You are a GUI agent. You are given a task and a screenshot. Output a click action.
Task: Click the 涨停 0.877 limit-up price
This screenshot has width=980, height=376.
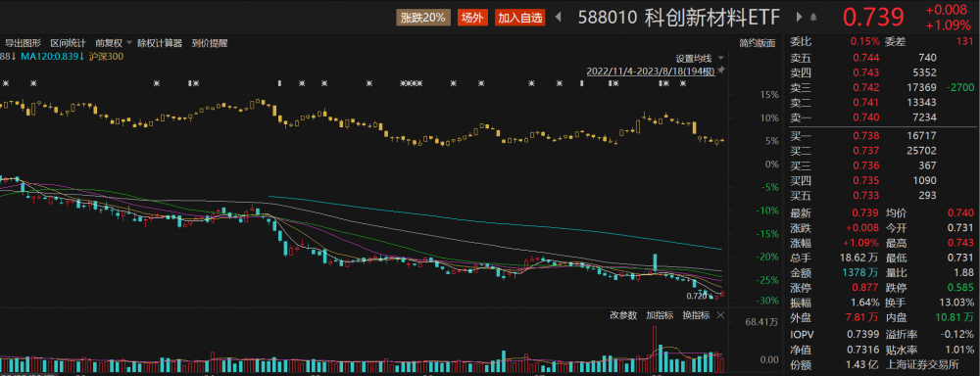pyautogui.click(x=865, y=288)
